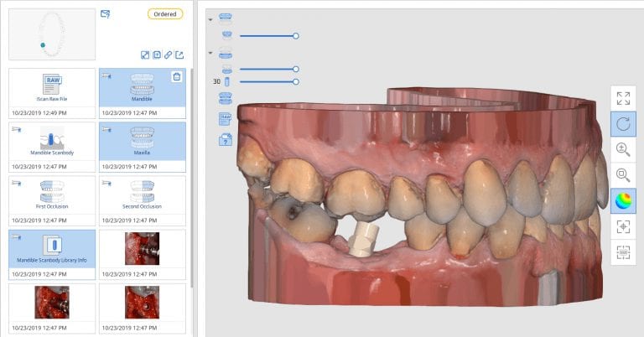This screenshot has width=644, height=337.
Task: Open the bottom-left surgical photo thumbnail
Action: (x=52, y=303)
